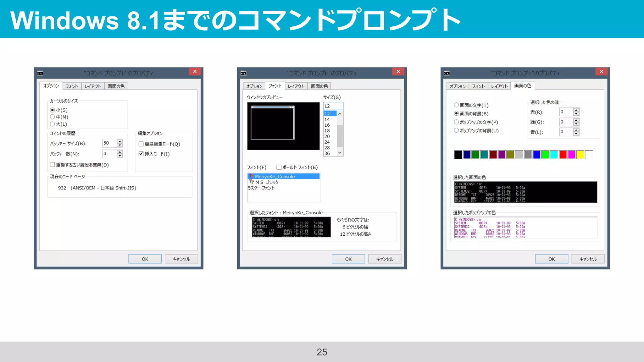The image size is (644, 362).
Task: Click キャンセル in the Colors-tab dialog
Action: (588, 259)
